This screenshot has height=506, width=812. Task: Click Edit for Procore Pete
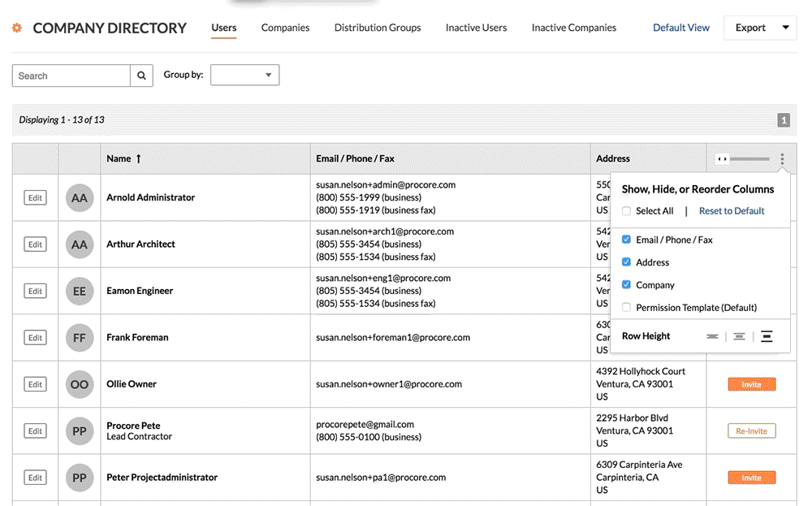pyautogui.click(x=35, y=431)
